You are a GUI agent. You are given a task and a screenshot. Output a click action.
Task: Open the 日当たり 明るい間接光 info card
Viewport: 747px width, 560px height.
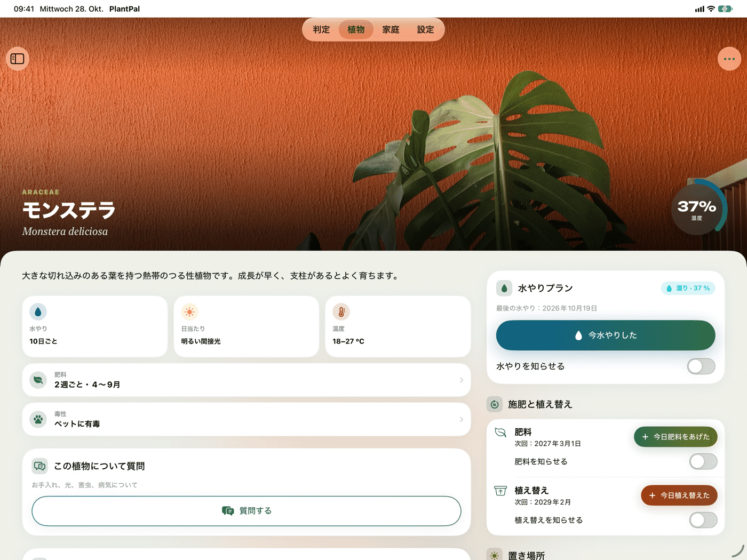(247, 326)
